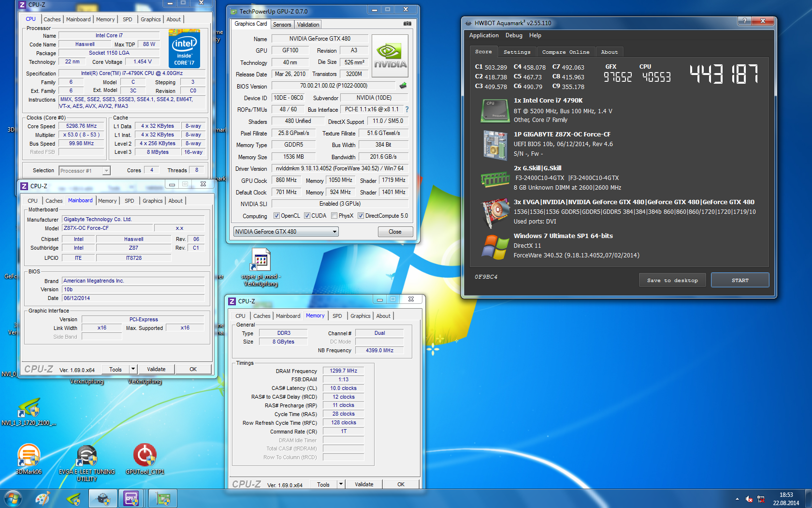This screenshot has height=508, width=812.
Task: Open the Validation tab in GPU-Z
Action: [x=308, y=25]
